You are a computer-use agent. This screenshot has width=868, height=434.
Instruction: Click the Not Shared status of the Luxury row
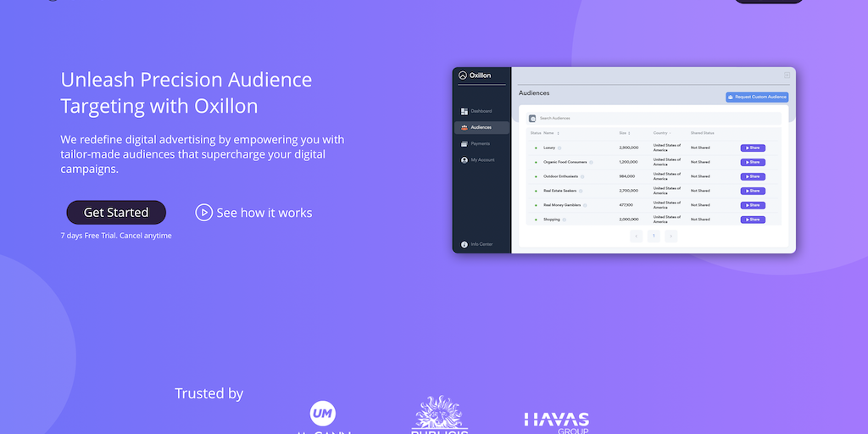pos(700,147)
